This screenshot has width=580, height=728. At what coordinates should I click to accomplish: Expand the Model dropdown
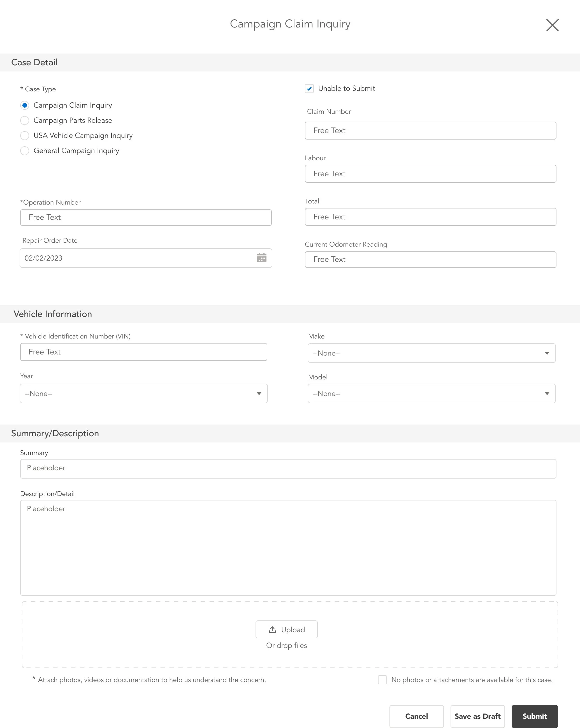tap(431, 394)
